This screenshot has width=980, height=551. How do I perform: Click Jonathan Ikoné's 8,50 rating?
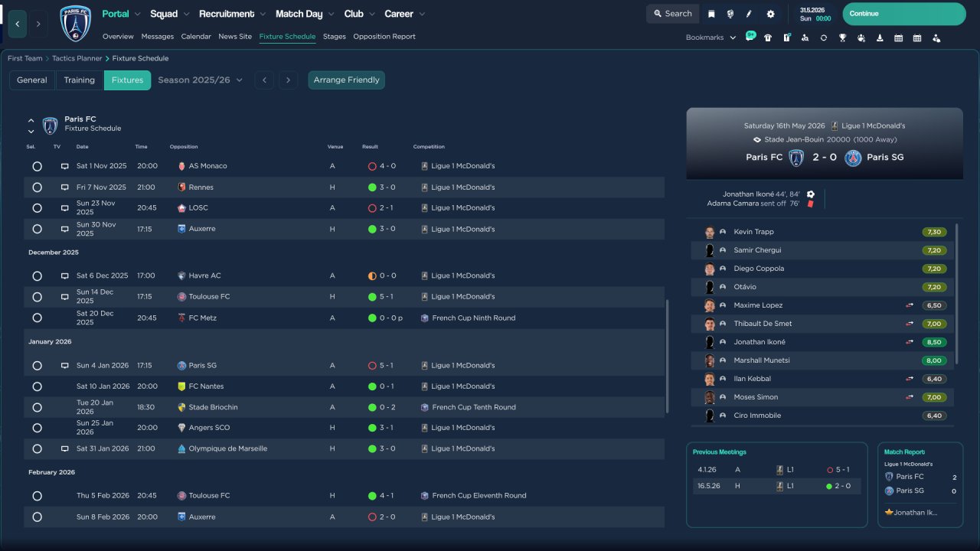click(x=933, y=342)
